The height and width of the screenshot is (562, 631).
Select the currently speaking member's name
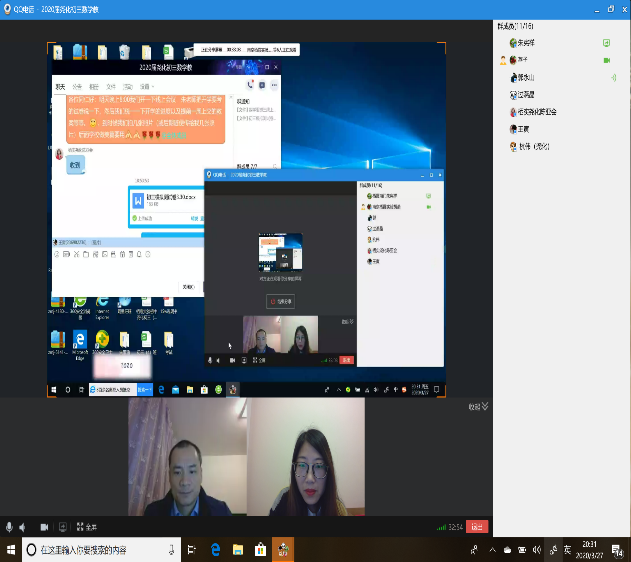pyautogui.click(x=526, y=78)
